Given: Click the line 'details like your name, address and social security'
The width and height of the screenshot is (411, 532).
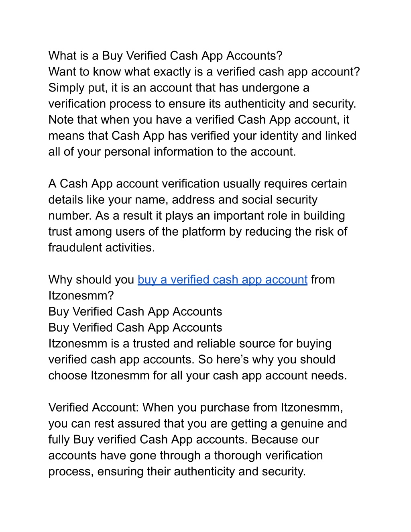Looking at the screenshot, I should tap(183, 200).
